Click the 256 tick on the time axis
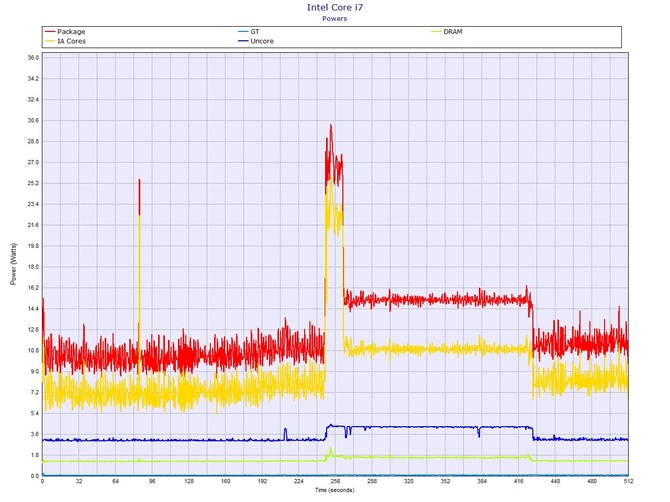Image resolution: width=670 pixels, height=502 pixels. (x=335, y=481)
